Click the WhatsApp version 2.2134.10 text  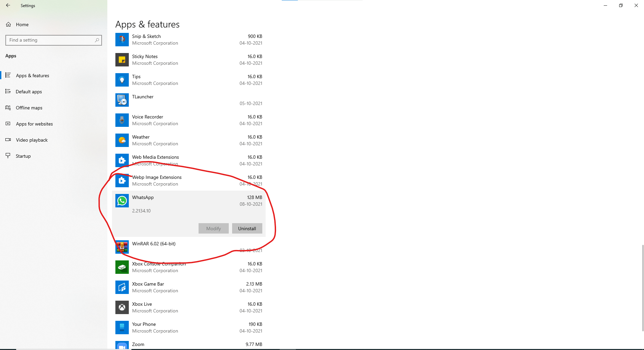141,211
